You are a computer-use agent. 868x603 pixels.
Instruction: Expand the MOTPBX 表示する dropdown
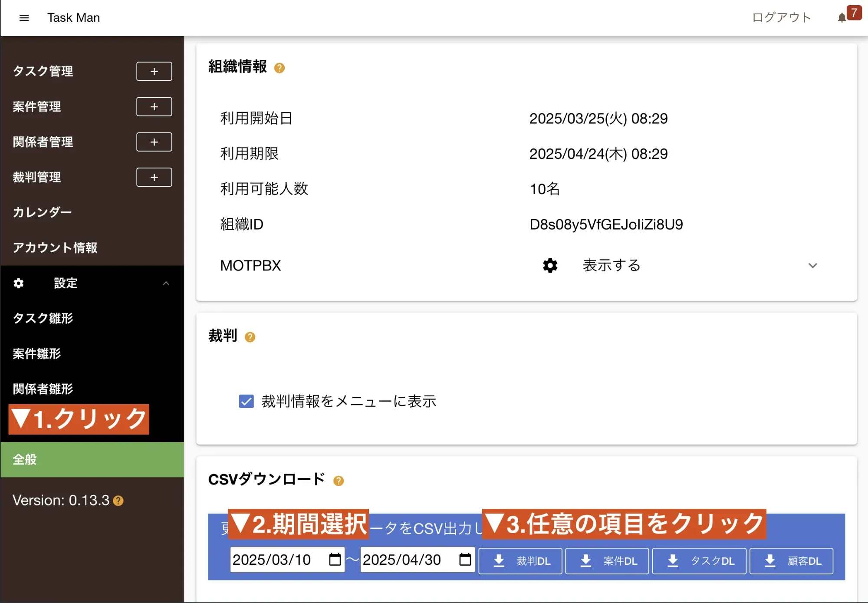(x=812, y=265)
